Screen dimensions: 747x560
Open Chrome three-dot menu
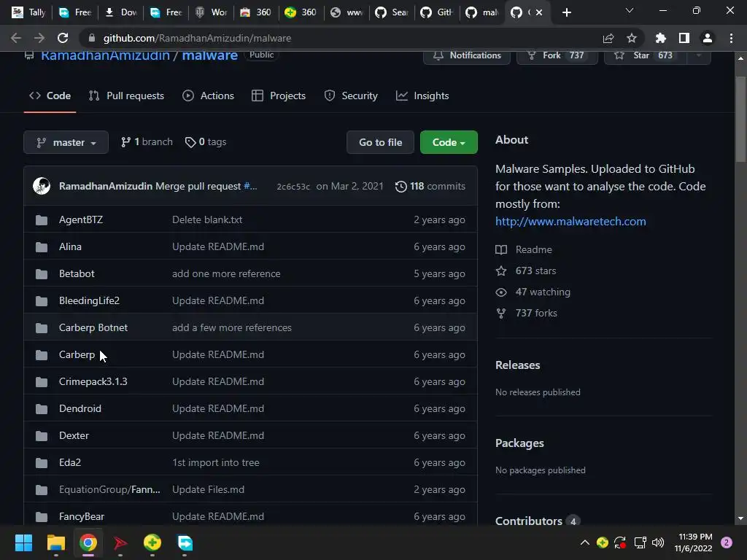coord(731,38)
